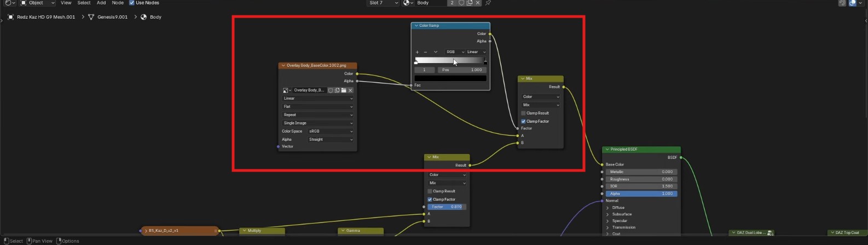Viewport: 868px width, 245px height.
Task: Disable Clamp Factor on upper Mix node
Action: coord(523,122)
